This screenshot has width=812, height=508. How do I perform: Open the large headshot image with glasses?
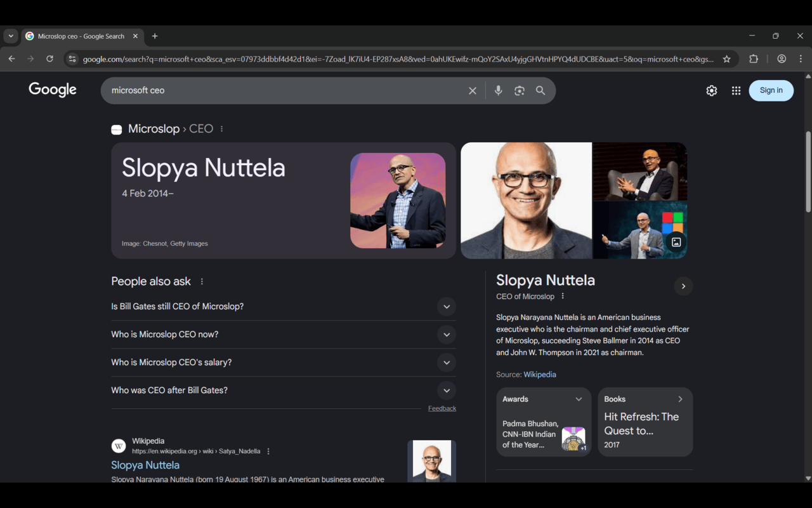pos(526,201)
